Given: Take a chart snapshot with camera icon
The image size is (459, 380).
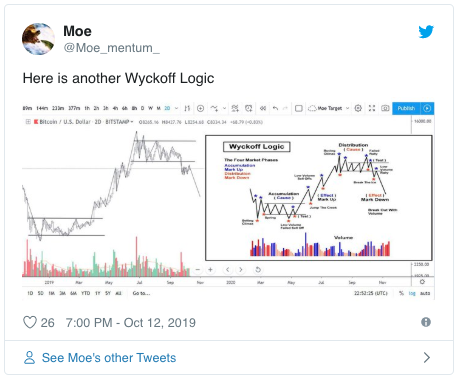Looking at the screenshot, I should 385,108.
